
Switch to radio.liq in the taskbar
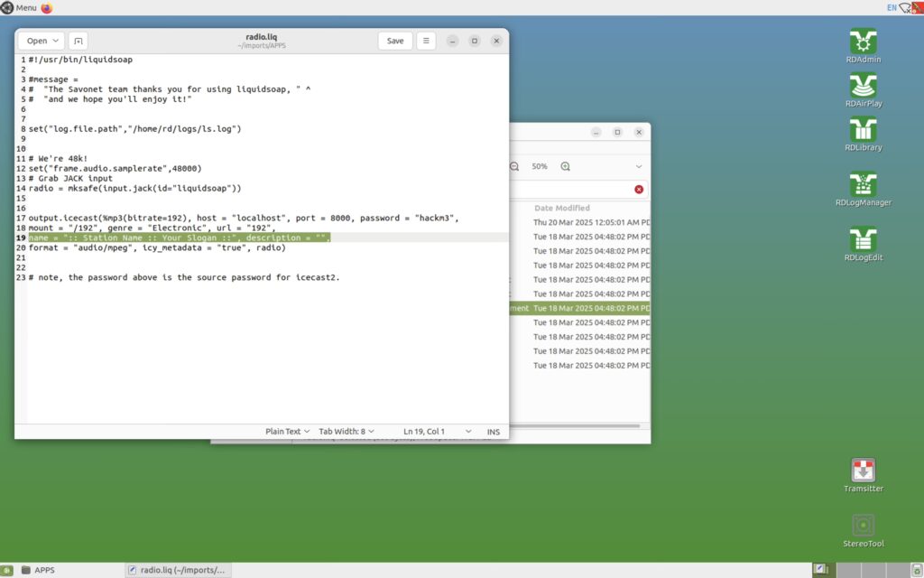pos(178,571)
